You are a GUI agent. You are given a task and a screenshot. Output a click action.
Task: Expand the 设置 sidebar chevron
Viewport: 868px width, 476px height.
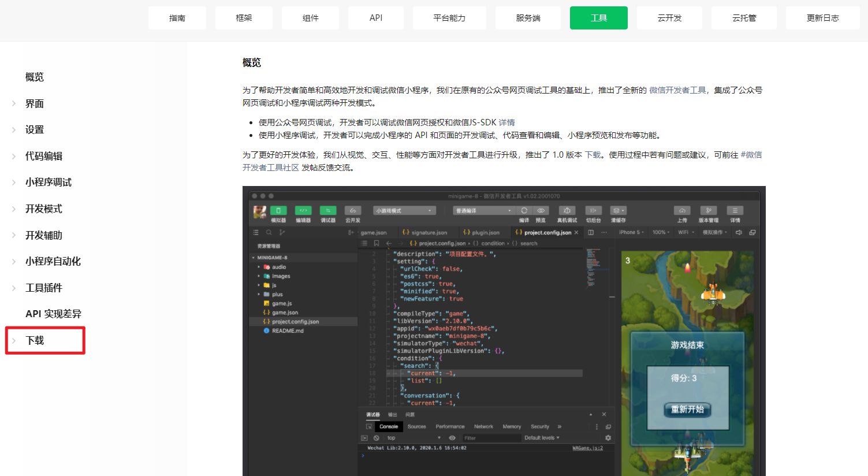[x=13, y=129]
